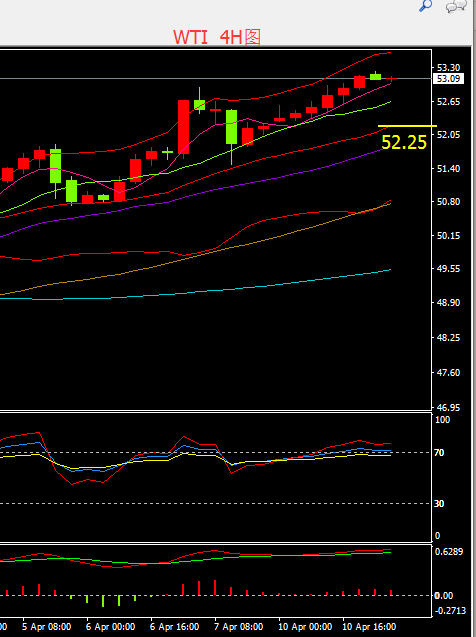Open the chat bubbles icon
Viewport: 476px width, 637px height.
coord(456,6)
